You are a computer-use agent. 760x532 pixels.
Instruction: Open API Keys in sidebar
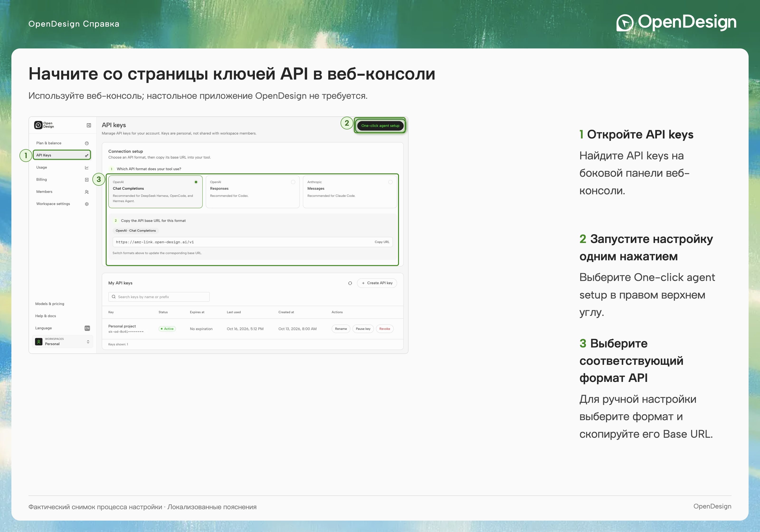pos(62,155)
